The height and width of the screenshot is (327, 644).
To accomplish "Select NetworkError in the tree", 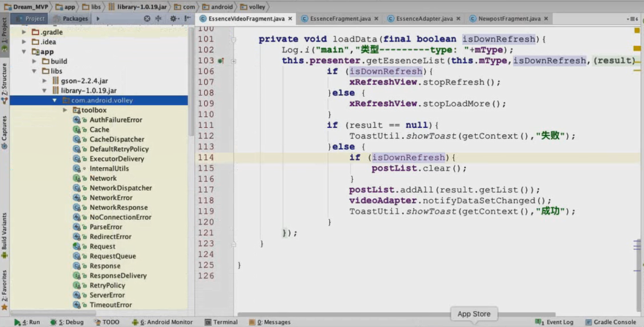I will [111, 198].
